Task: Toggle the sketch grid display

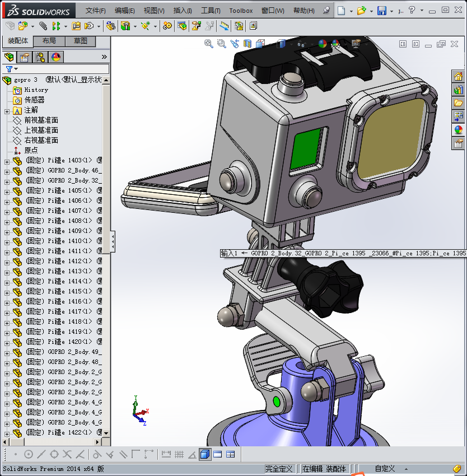Action: 179,454
